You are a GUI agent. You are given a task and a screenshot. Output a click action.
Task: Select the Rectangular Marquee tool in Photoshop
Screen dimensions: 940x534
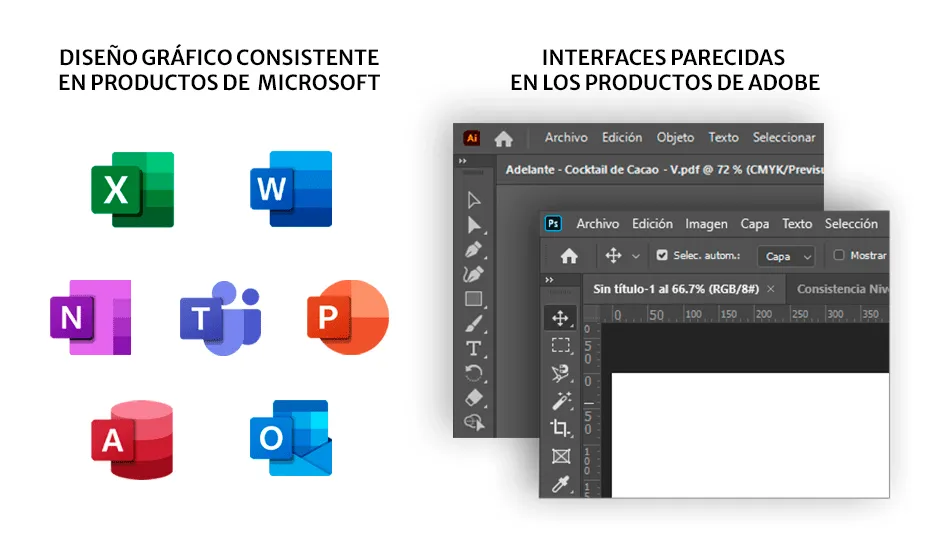point(561,345)
